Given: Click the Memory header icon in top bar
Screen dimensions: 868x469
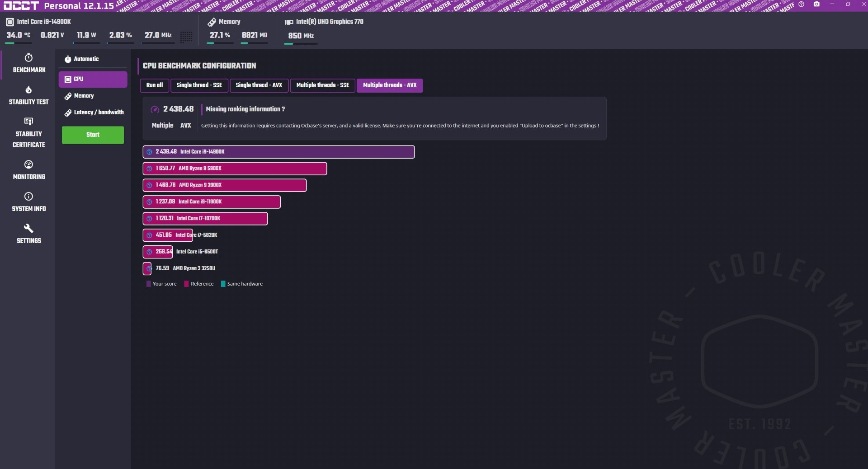Looking at the screenshot, I should coord(212,22).
